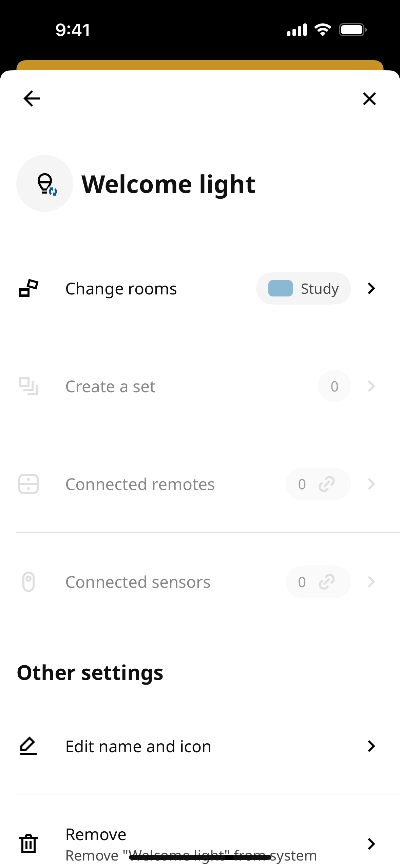400x868 pixels.
Task: Click the blue Study room color swatch
Action: click(281, 288)
